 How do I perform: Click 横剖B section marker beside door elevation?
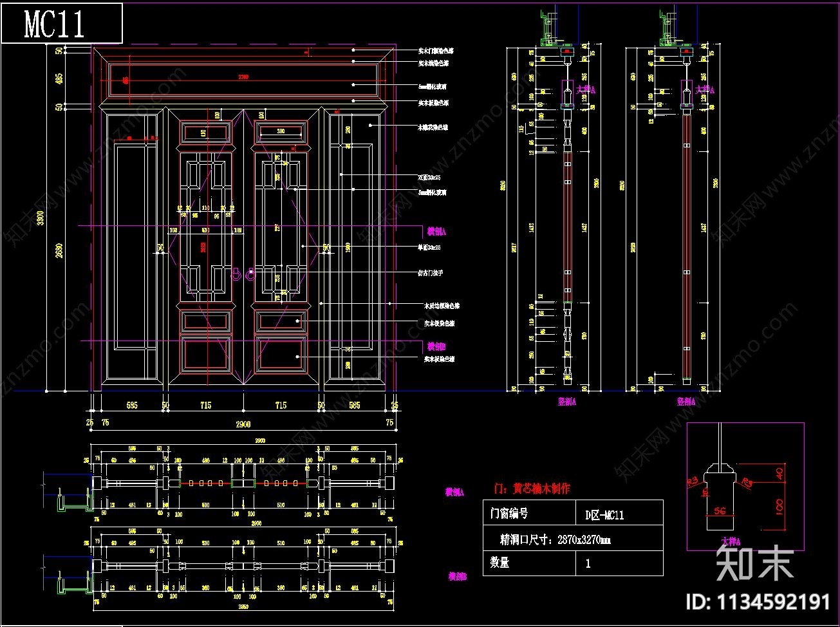point(436,346)
